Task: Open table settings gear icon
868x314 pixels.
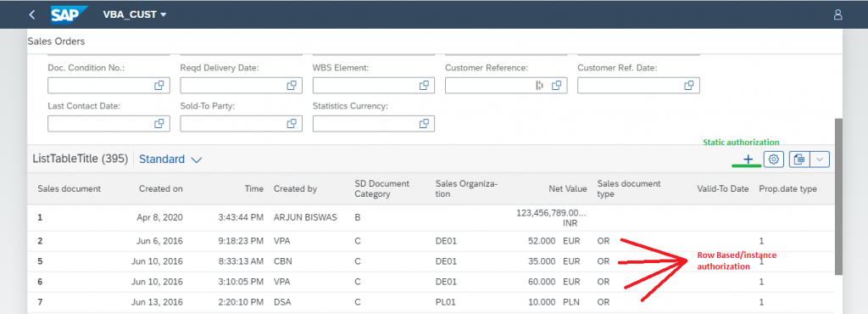Action: click(x=774, y=160)
